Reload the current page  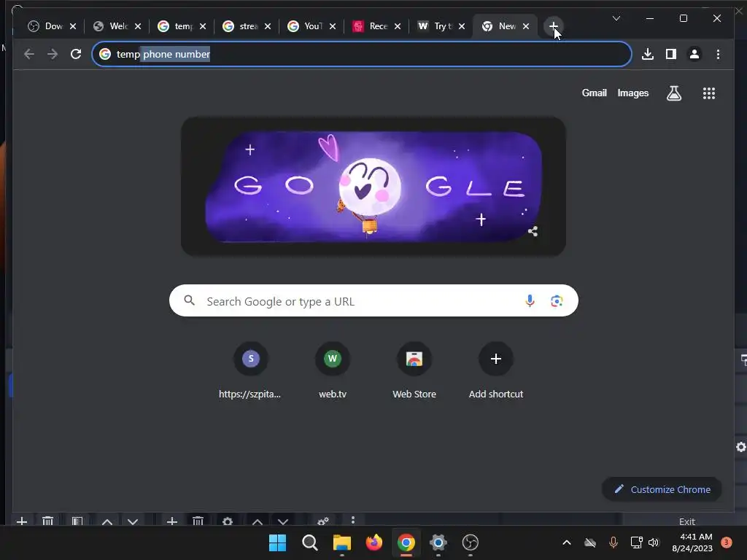pos(76,54)
